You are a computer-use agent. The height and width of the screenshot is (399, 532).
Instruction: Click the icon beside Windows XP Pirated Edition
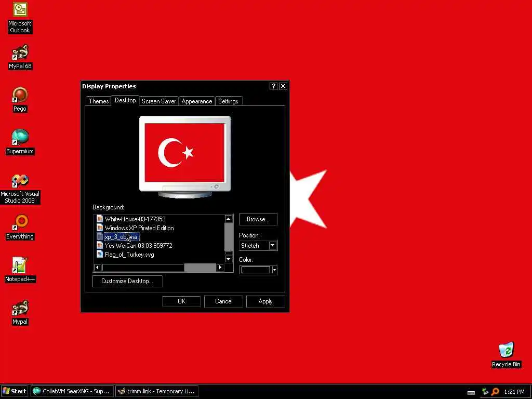click(x=100, y=228)
